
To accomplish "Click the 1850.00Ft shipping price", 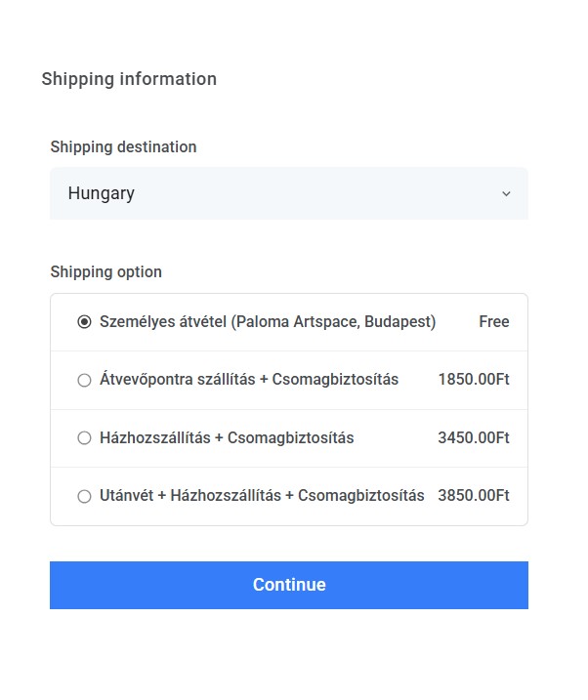I will pyautogui.click(x=474, y=380).
